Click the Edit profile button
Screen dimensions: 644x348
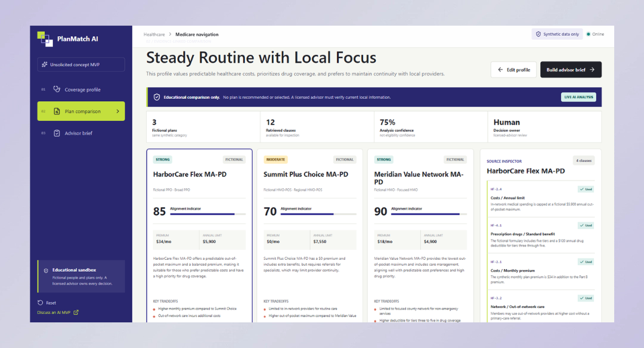[513, 70]
